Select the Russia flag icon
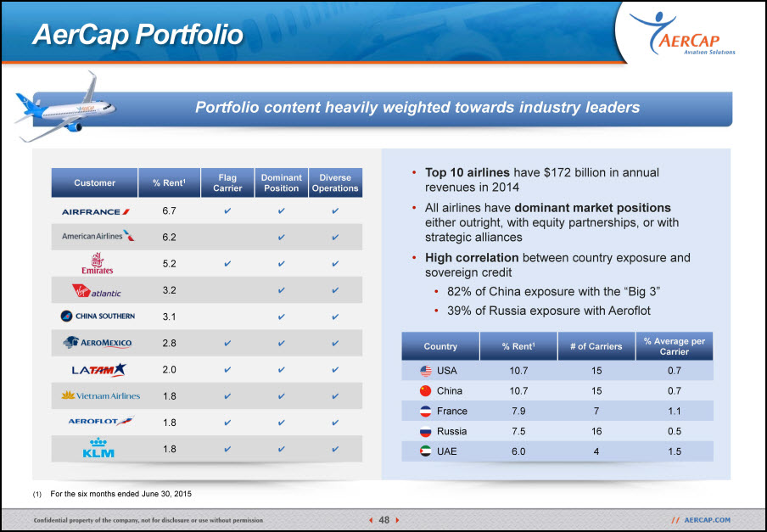The height and width of the screenshot is (532, 767). (x=426, y=431)
